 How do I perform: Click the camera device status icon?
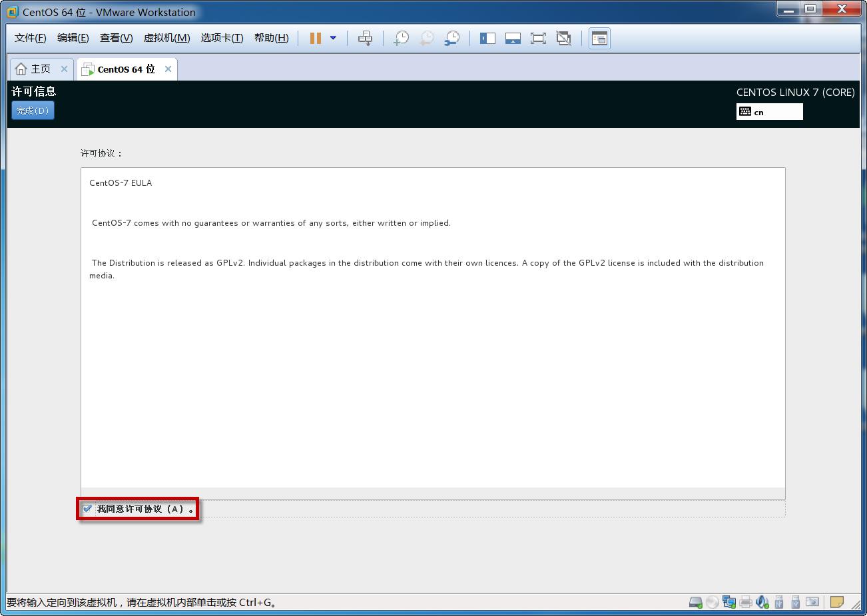(812, 601)
